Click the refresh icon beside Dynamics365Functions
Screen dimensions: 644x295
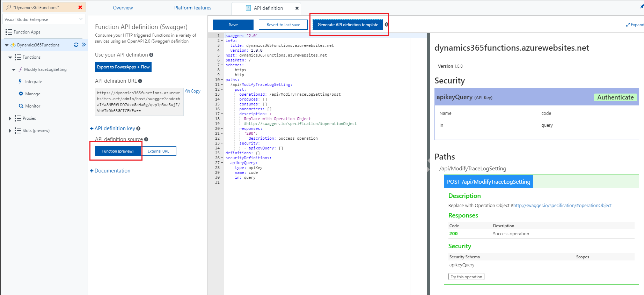76,45
